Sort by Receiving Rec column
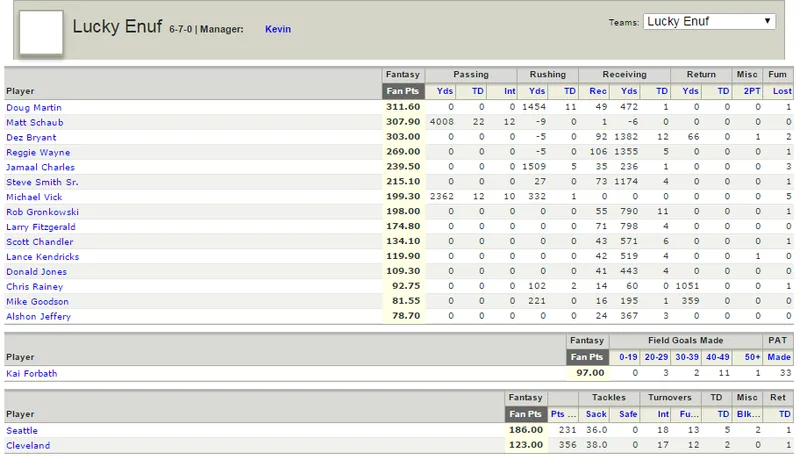Screen dimensions: 800x460 (x=598, y=91)
